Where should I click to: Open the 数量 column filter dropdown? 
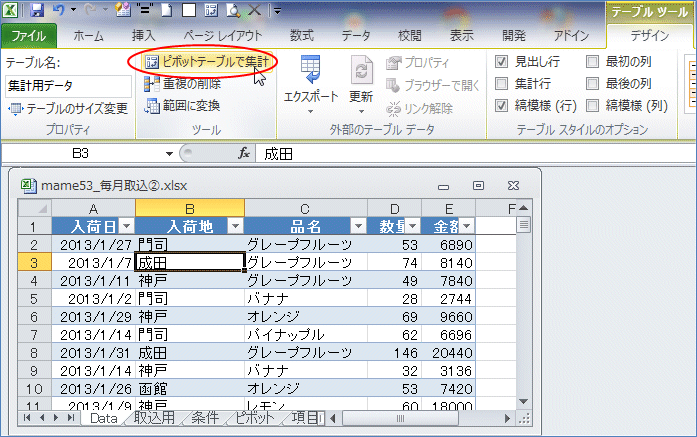tap(413, 226)
